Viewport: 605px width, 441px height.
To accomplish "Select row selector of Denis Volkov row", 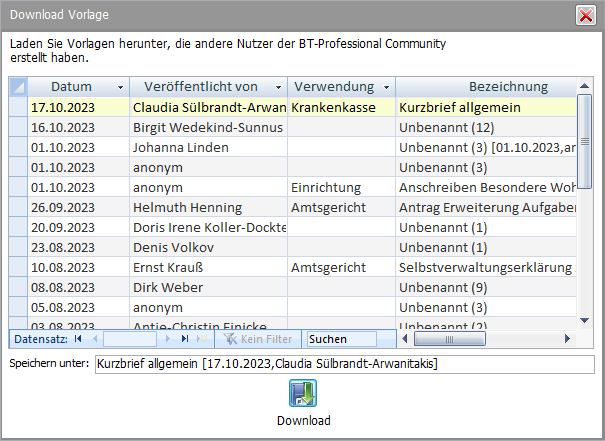I will tap(18, 247).
